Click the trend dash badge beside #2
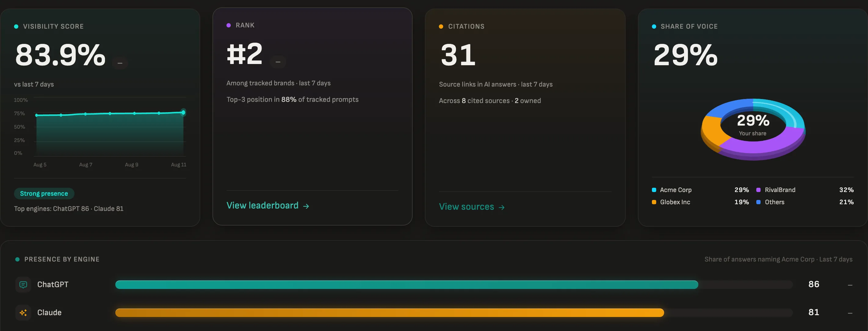Screen dimensions: 868x331 coord(278,62)
